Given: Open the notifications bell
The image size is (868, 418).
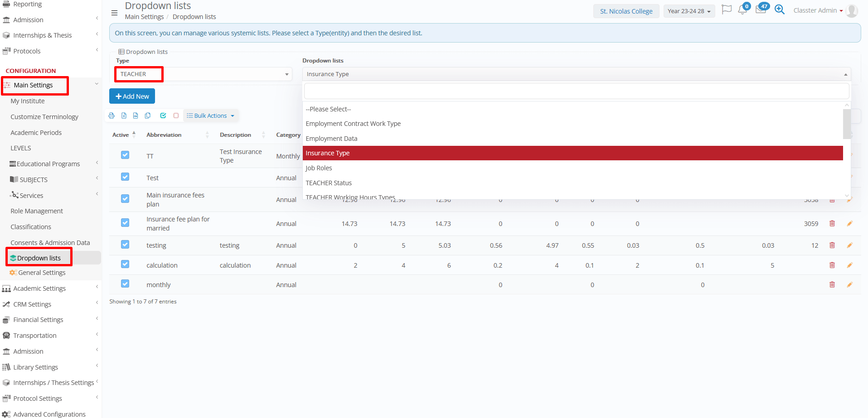Looking at the screenshot, I should (742, 10).
